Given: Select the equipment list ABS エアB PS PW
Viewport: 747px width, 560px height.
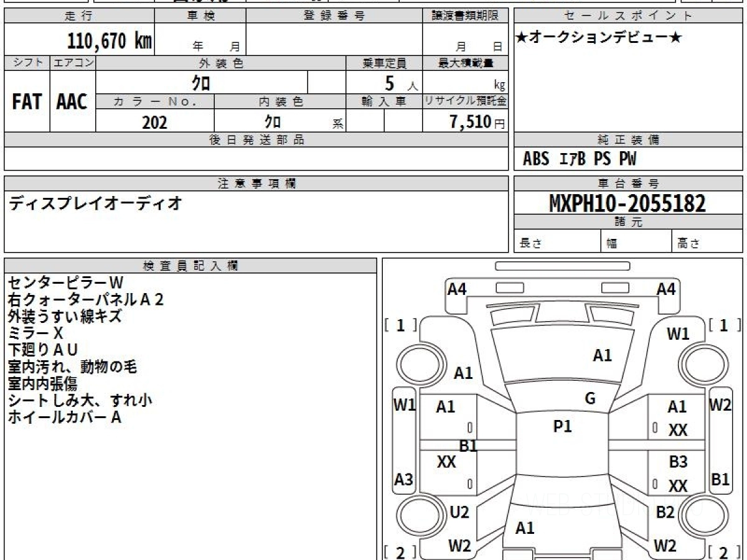Looking at the screenshot, I should click(580, 159).
